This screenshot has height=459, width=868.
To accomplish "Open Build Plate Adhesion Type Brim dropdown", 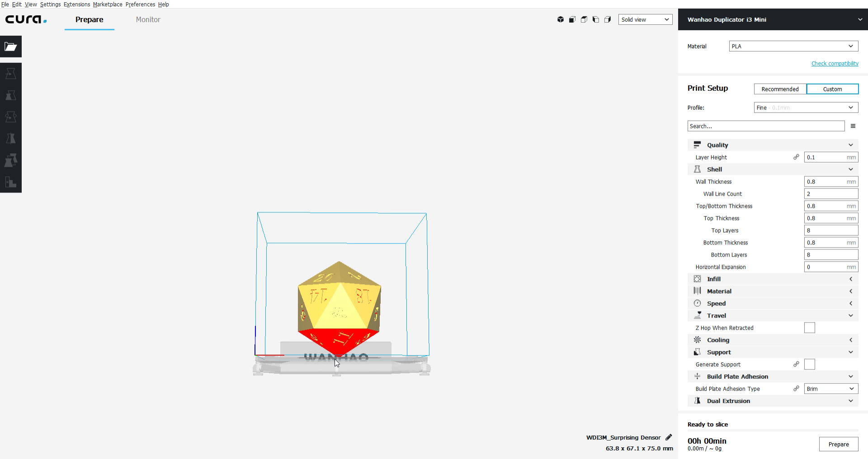I will (831, 389).
